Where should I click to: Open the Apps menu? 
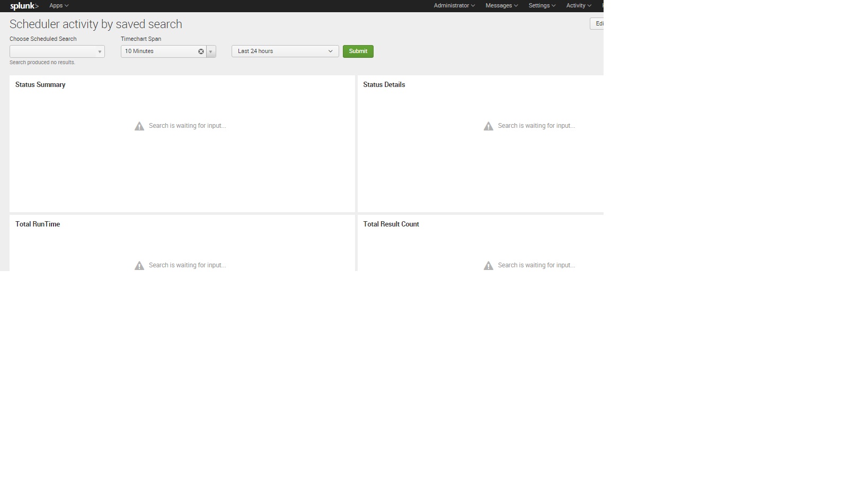tap(56, 5)
